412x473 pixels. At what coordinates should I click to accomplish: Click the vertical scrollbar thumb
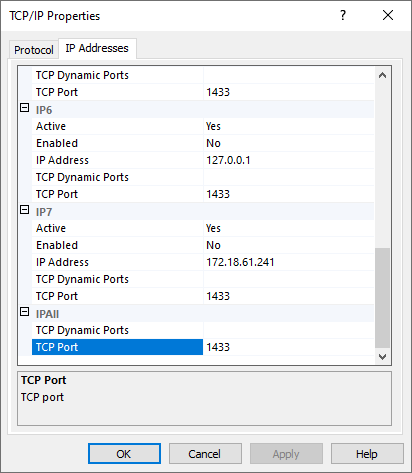tap(382, 298)
